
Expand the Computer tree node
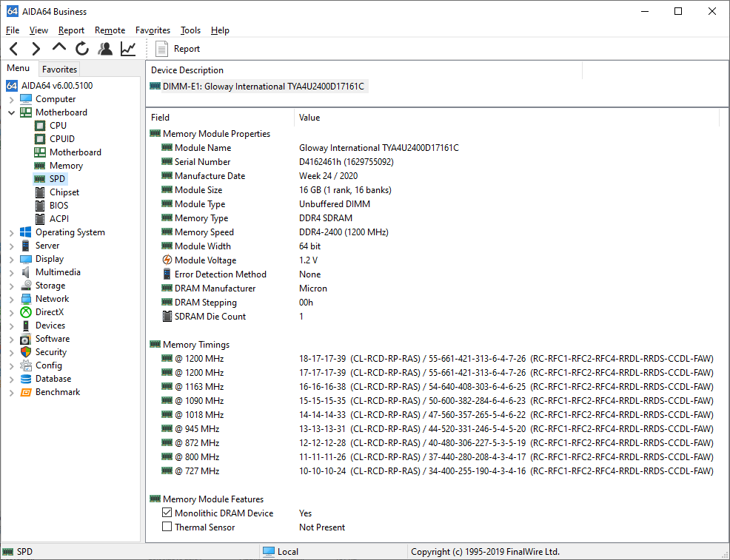[x=12, y=99]
